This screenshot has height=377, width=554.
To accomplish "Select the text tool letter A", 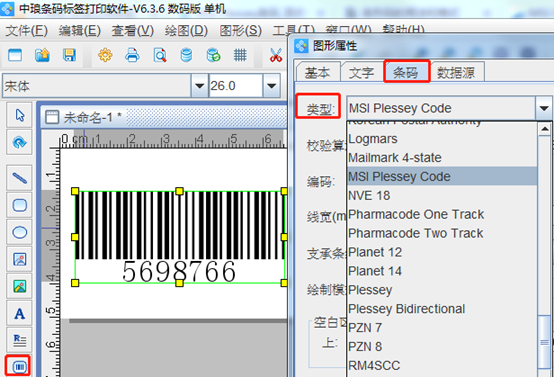I will point(20,313).
